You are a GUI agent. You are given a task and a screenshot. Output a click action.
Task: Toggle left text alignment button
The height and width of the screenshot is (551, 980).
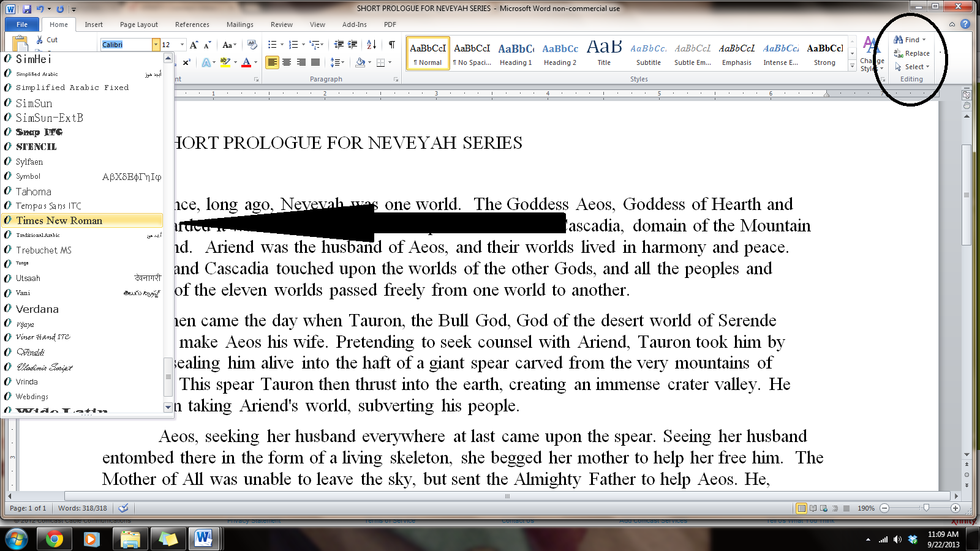pos(272,62)
